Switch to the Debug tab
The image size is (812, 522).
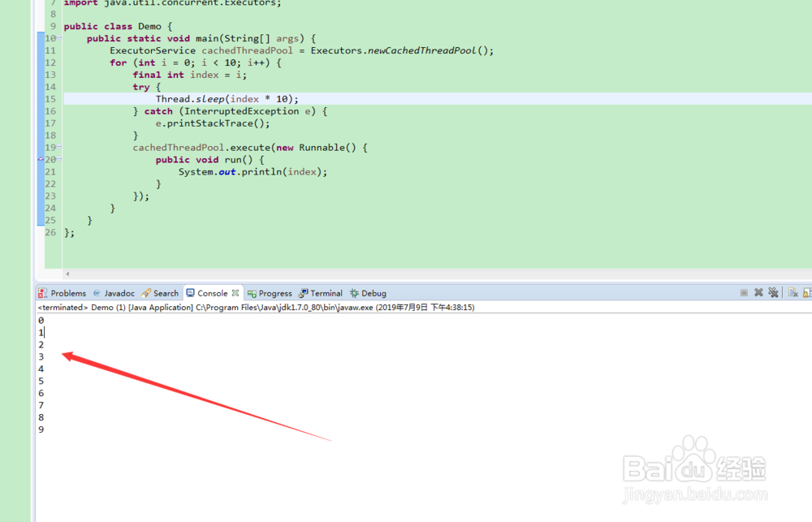(368, 293)
